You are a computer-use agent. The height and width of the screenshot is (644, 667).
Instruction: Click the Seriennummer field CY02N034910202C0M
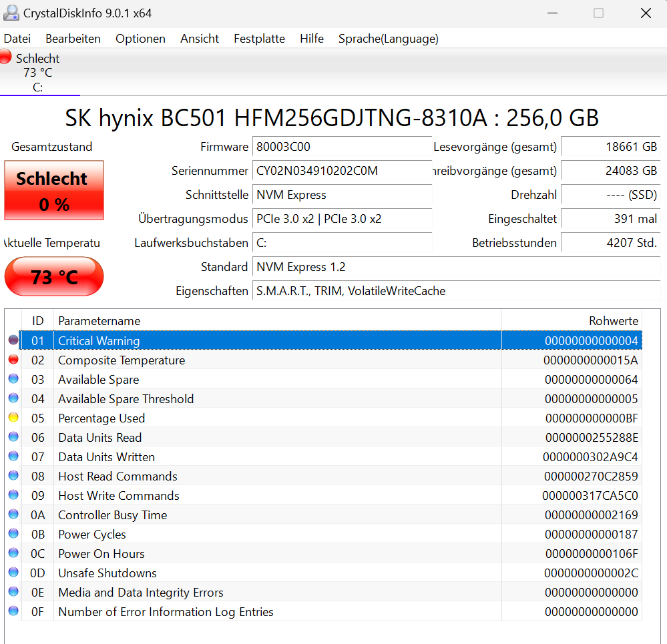(342, 171)
